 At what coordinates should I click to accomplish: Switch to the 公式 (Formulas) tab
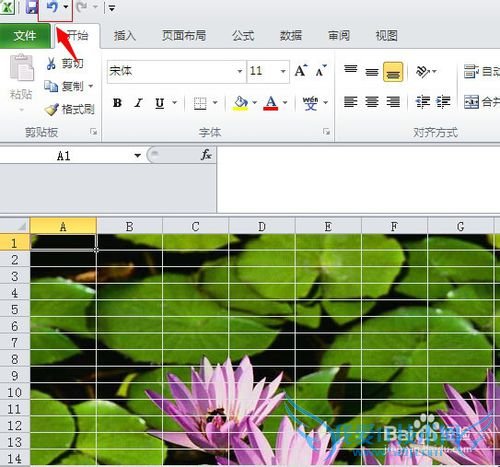coord(243,35)
